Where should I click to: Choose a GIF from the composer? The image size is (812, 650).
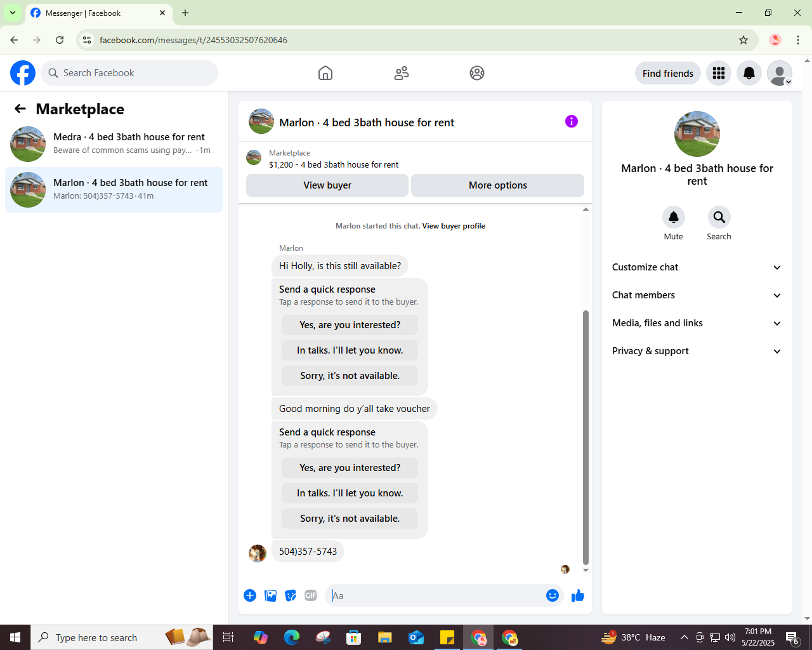(311, 595)
